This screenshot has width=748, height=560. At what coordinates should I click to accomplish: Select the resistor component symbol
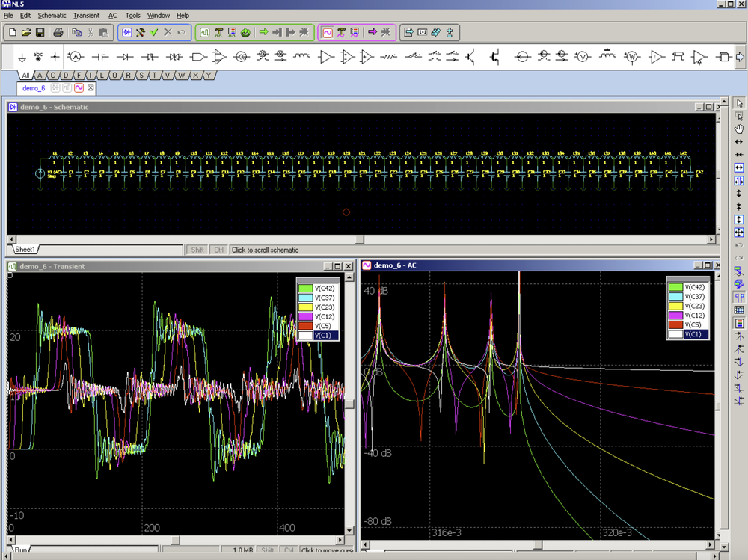(388, 57)
